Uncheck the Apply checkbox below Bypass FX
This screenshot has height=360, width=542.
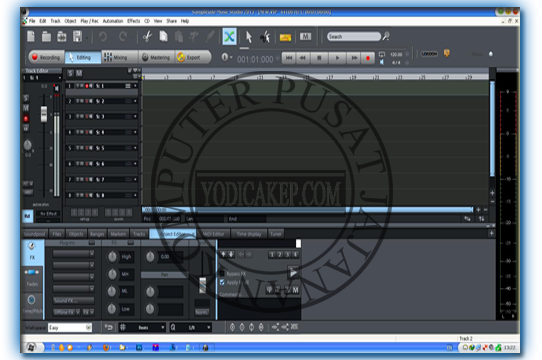[x=222, y=283]
